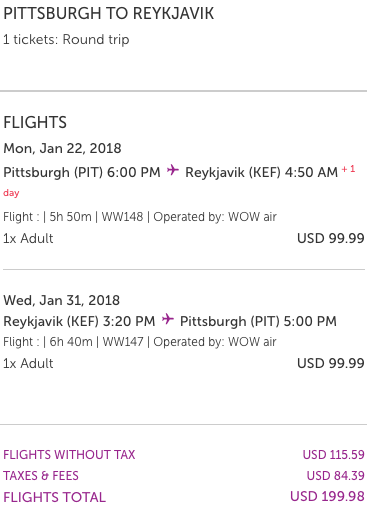Viewport: 367px width, 509px height.
Task: Click the FLIGHTS section heading
Action: coord(35,122)
